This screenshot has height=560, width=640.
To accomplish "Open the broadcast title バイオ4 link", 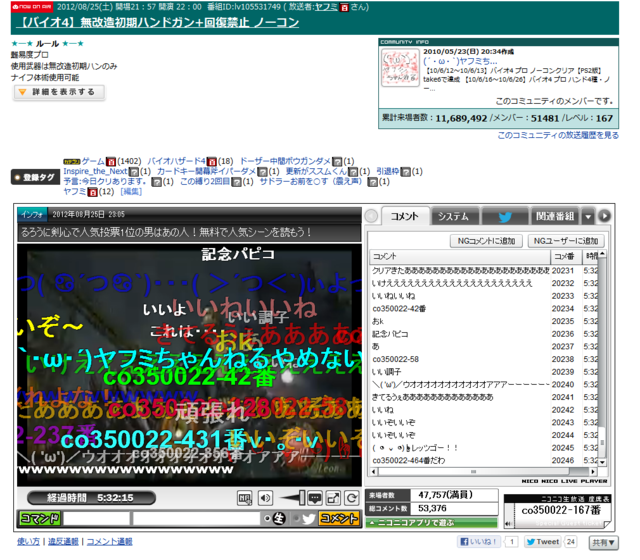I will pos(157,22).
